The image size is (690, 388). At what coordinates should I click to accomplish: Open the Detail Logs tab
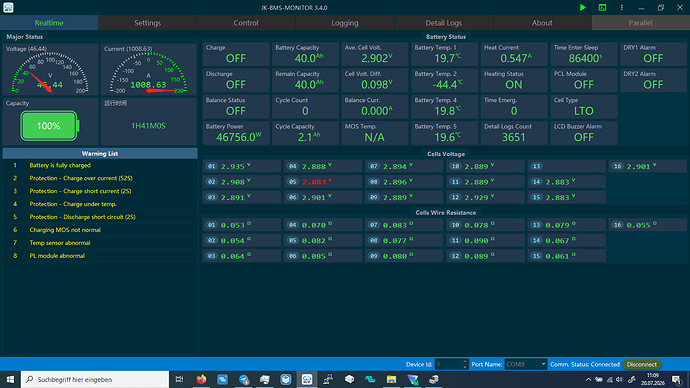click(x=444, y=23)
